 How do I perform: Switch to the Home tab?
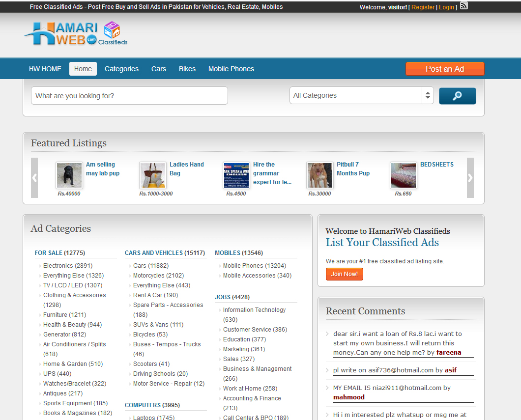[83, 69]
